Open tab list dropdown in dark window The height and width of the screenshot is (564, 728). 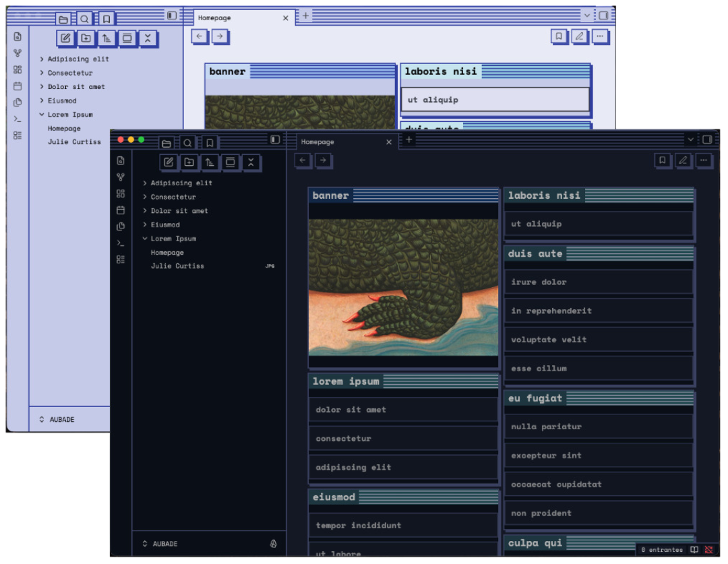pyautogui.click(x=690, y=139)
